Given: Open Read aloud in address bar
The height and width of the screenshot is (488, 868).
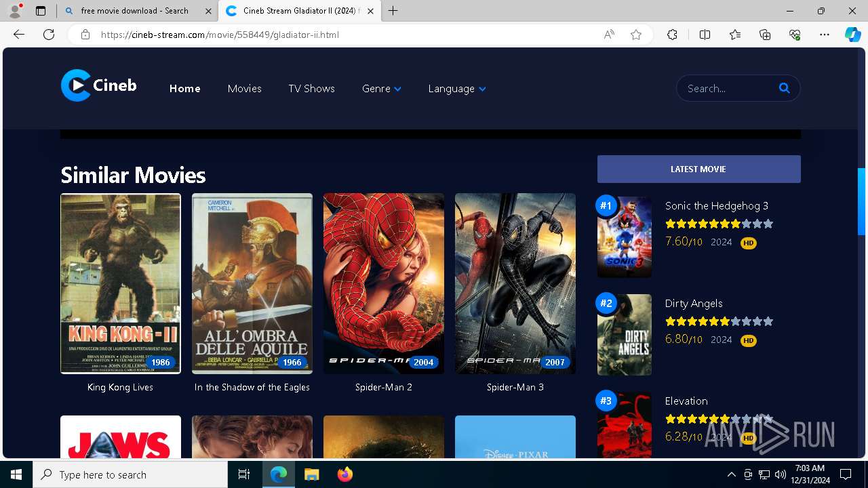Looking at the screenshot, I should 609,35.
